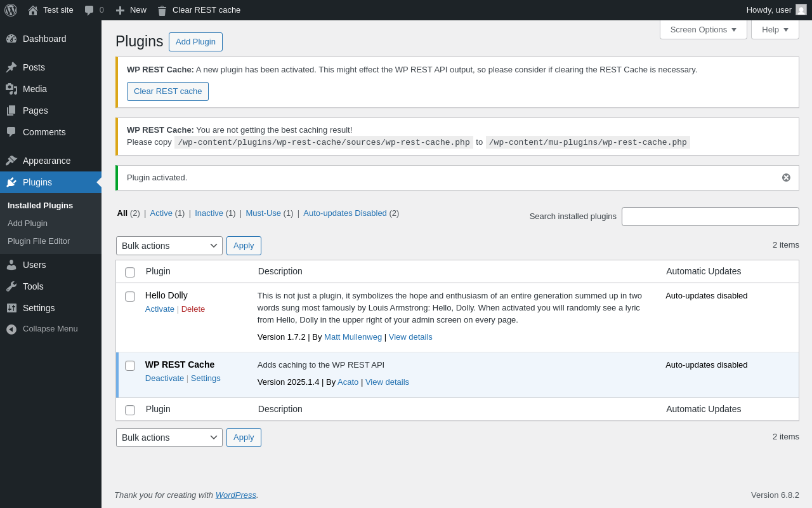Click trash icon for Clear REST cache
The image size is (812, 508).
[162, 10]
